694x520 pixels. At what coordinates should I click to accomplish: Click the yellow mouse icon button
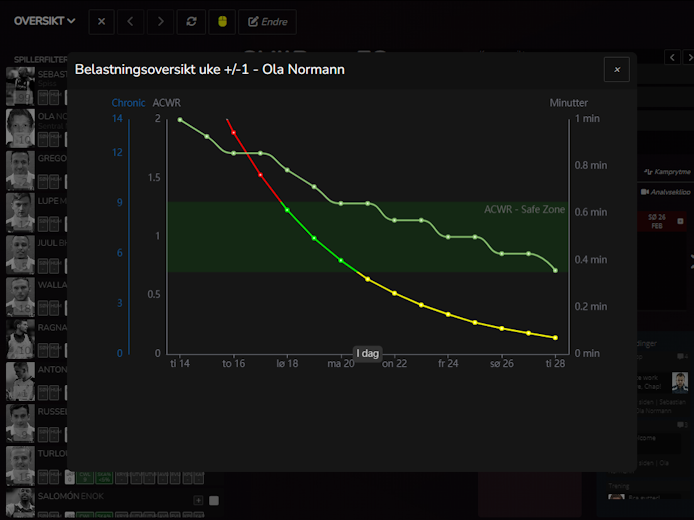(221, 21)
